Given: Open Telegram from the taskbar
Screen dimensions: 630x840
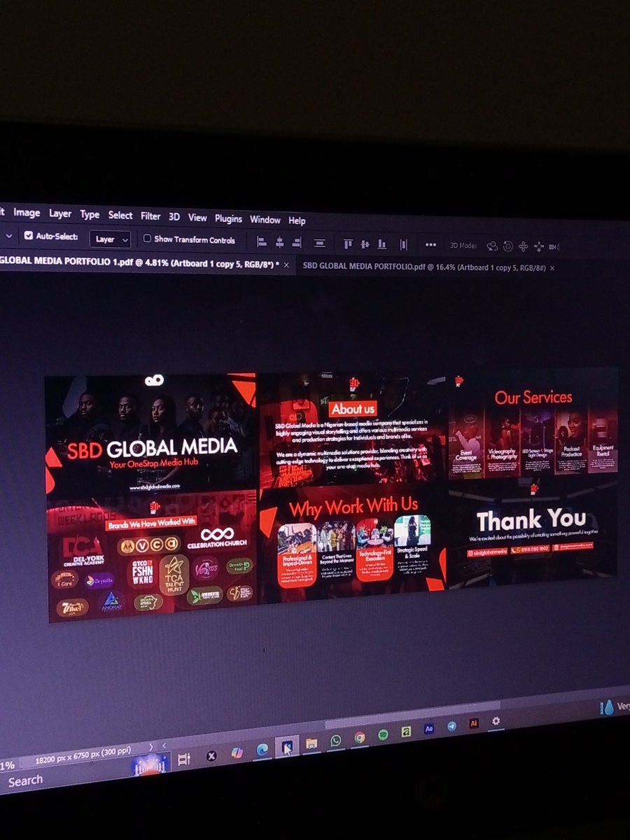Looking at the screenshot, I should click(x=451, y=727).
